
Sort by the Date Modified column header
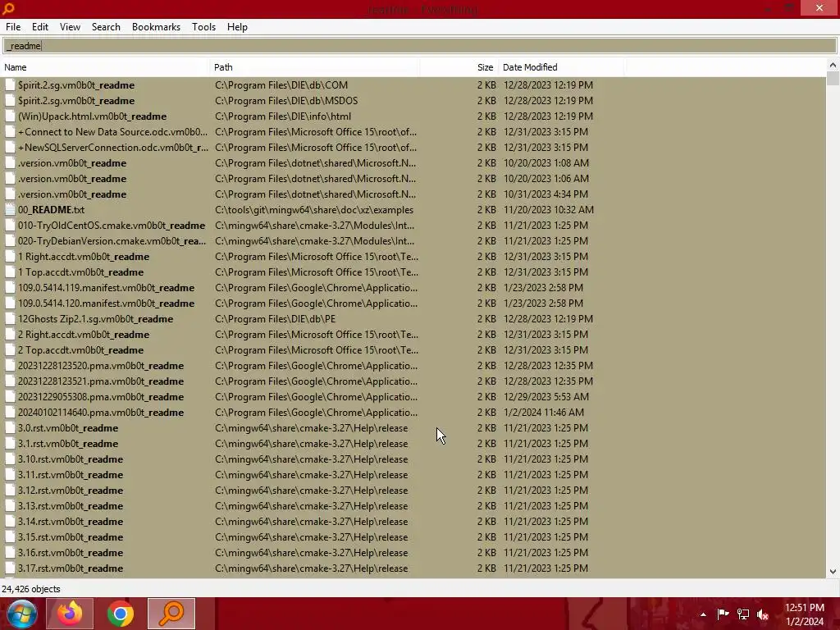click(561, 67)
